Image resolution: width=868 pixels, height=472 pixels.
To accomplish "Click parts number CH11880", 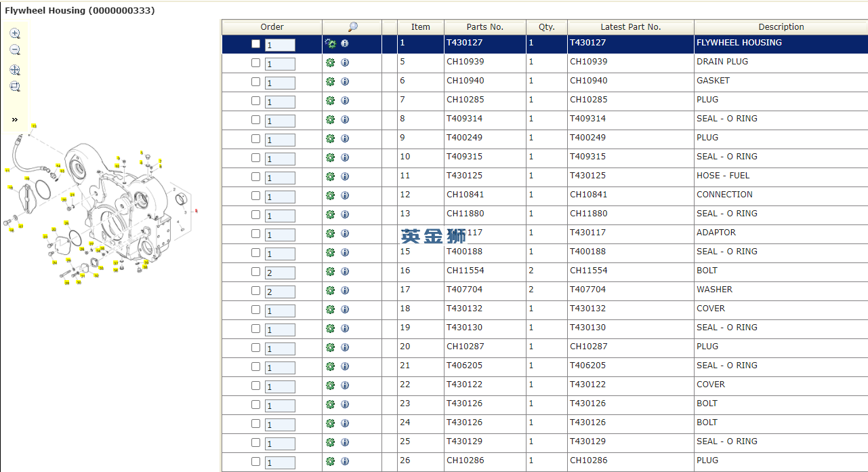I will point(466,214).
